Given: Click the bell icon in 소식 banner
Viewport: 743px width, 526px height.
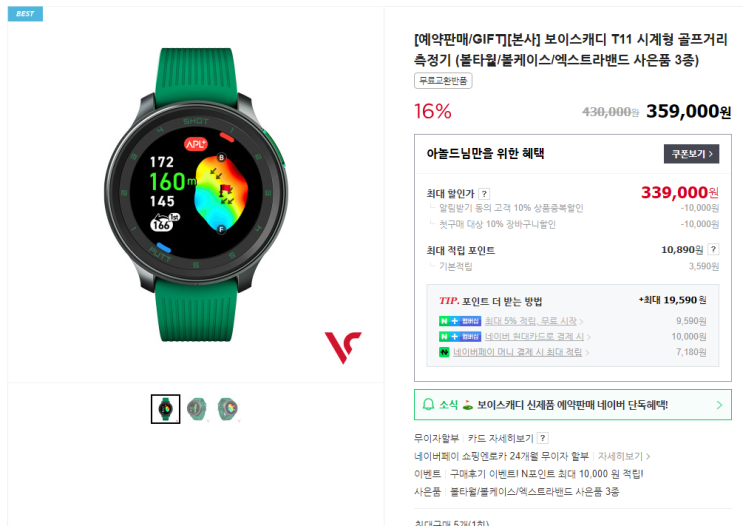Looking at the screenshot, I should (428, 405).
